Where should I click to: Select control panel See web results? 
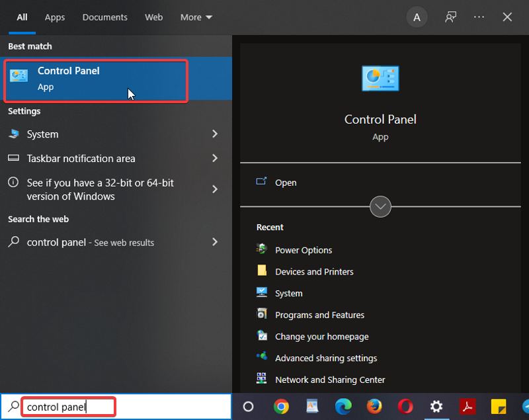tap(116, 242)
